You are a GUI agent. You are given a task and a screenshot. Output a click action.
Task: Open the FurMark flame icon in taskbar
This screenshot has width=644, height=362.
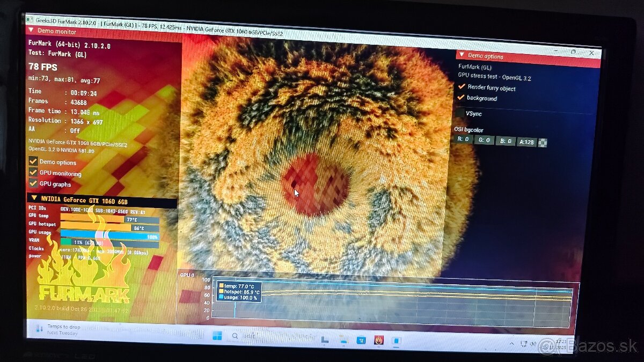click(379, 340)
